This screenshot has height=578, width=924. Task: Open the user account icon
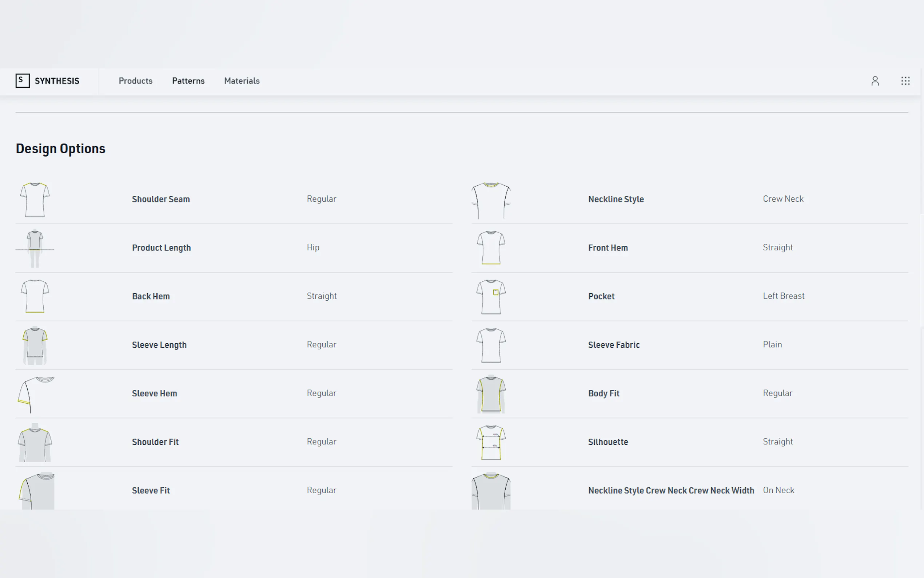coord(875,81)
